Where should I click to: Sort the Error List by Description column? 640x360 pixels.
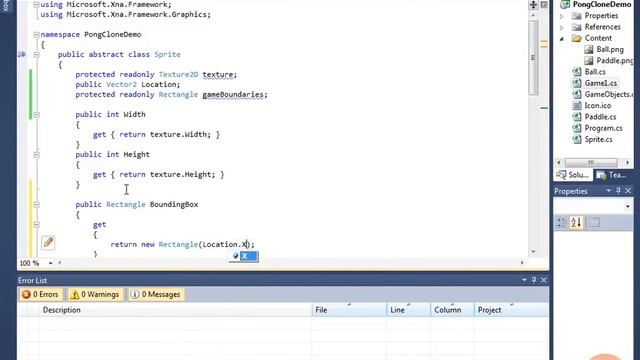click(x=176, y=310)
